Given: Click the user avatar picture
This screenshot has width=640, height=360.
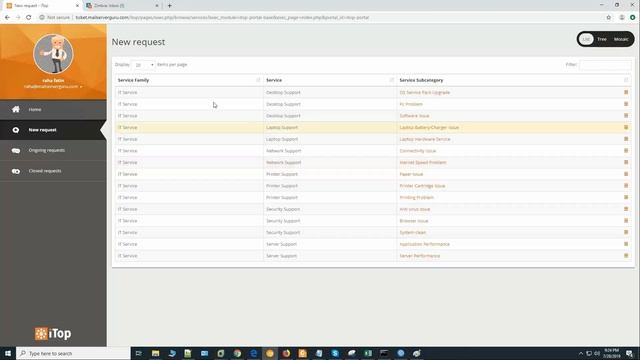Looking at the screenshot, I should [x=53, y=54].
